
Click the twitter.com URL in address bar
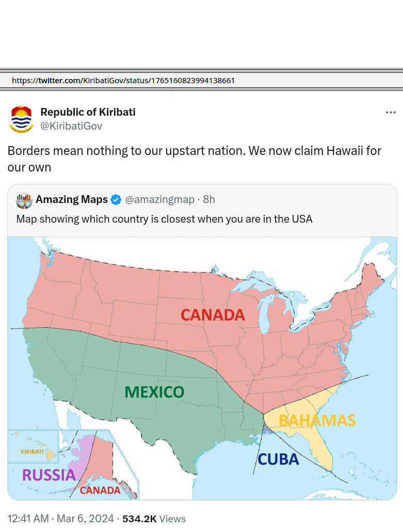[x=123, y=81]
